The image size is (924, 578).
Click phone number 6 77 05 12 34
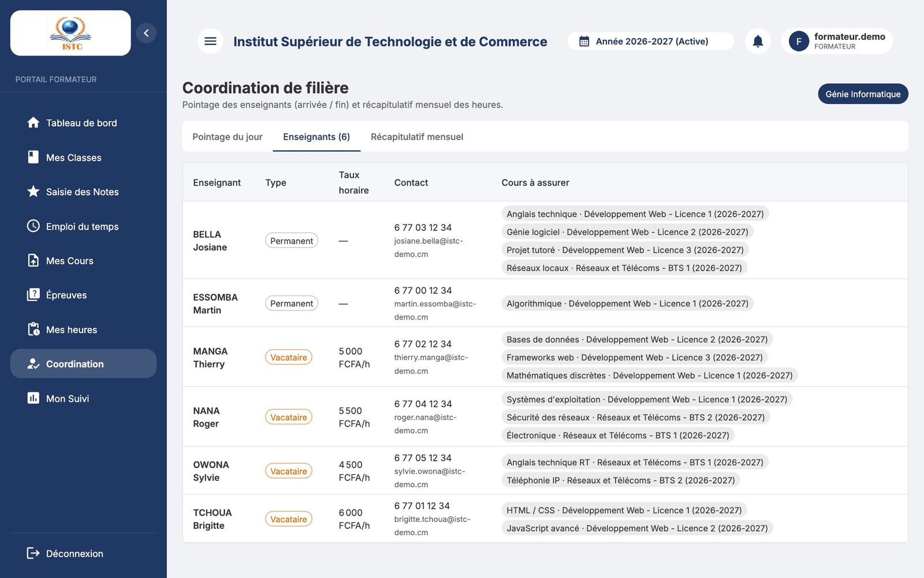click(x=423, y=458)
